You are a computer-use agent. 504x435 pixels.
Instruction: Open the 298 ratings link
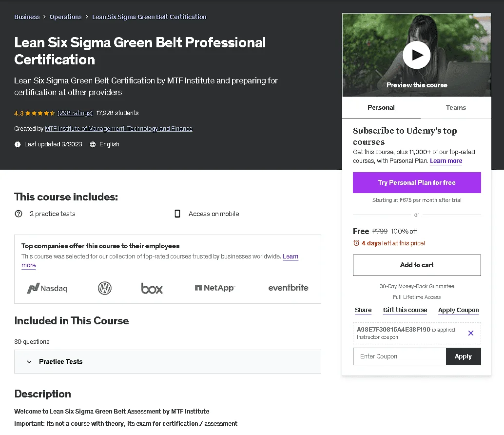75,113
